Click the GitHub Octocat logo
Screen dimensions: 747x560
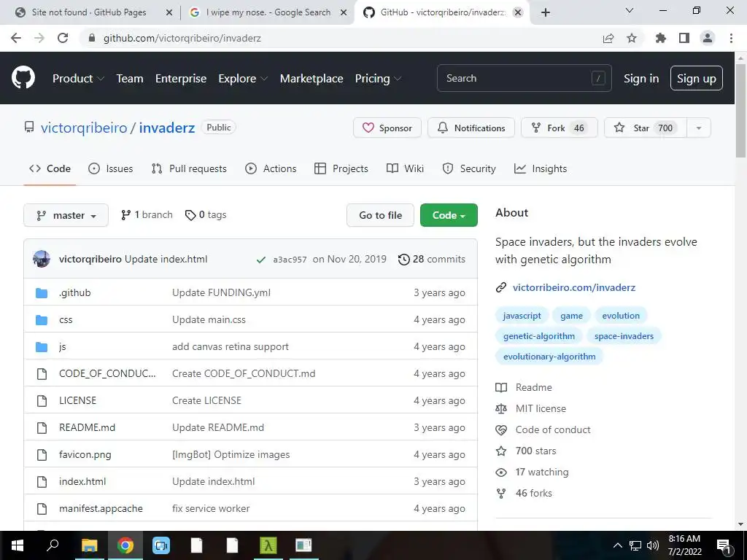[23, 78]
